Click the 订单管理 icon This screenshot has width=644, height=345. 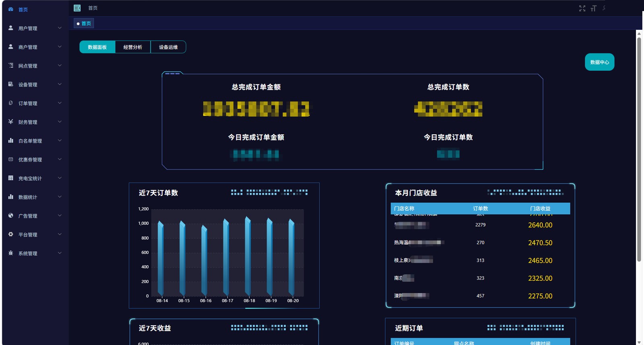pos(11,103)
